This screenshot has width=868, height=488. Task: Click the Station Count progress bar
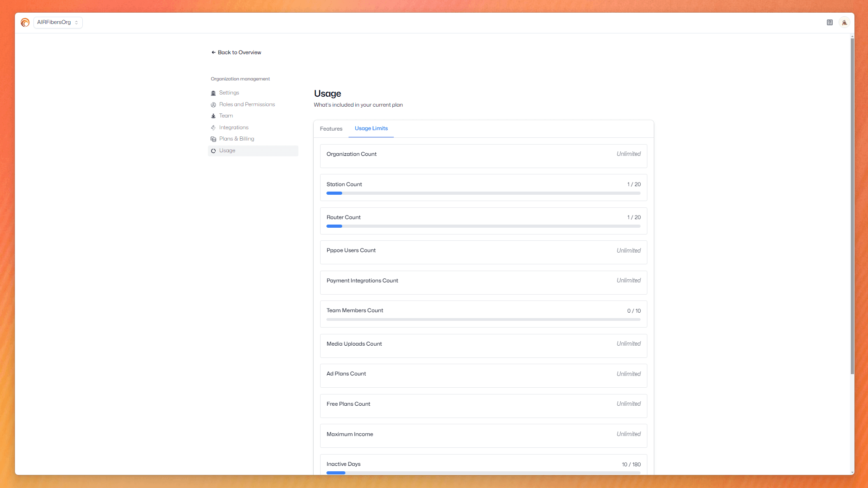(x=483, y=193)
